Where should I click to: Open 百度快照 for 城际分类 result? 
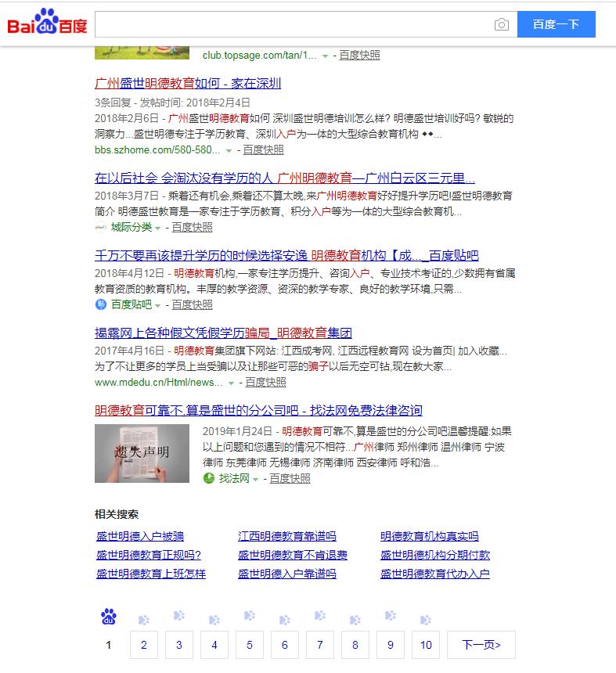[x=192, y=228]
